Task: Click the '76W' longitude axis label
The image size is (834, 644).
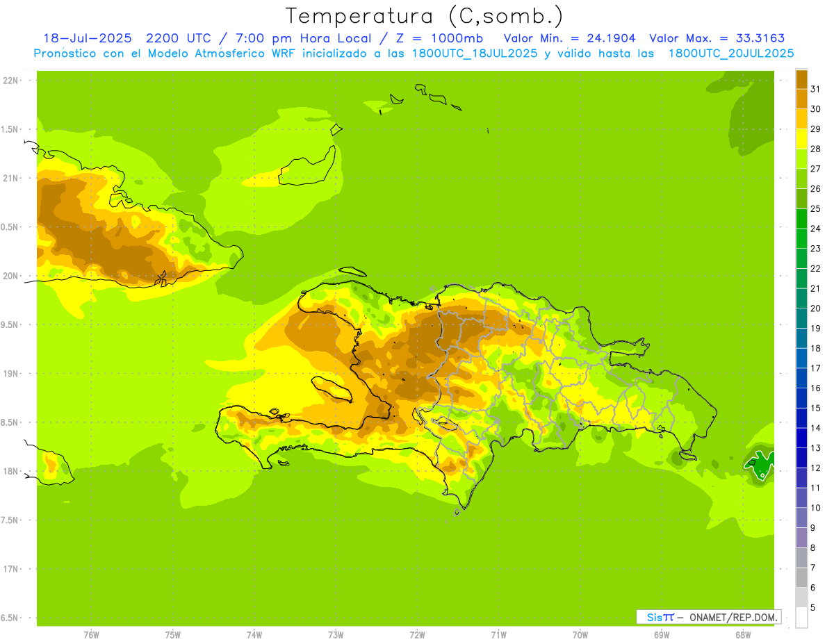Action: [x=91, y=635]
